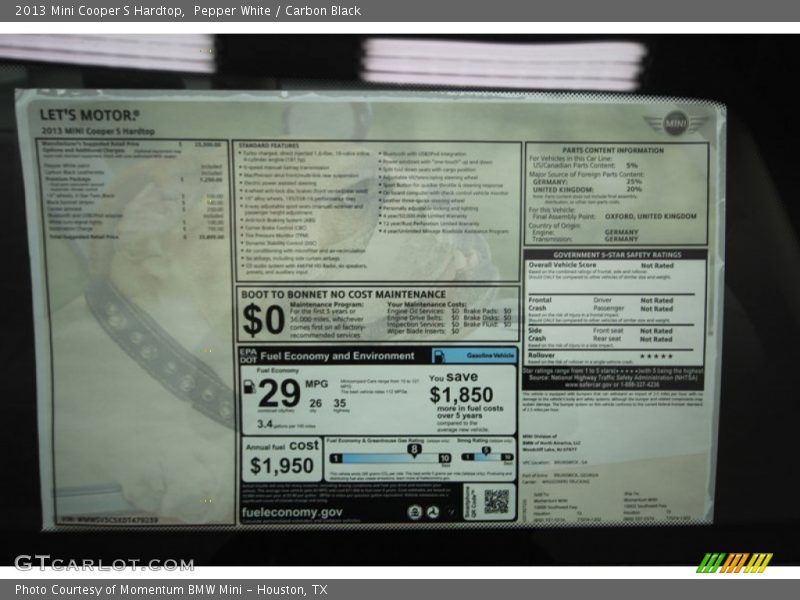This screenshot has height=600, width=800.
Task: Click the MINI wings logo on sticker
Action: pyautogui.click(x=676, y=123)
